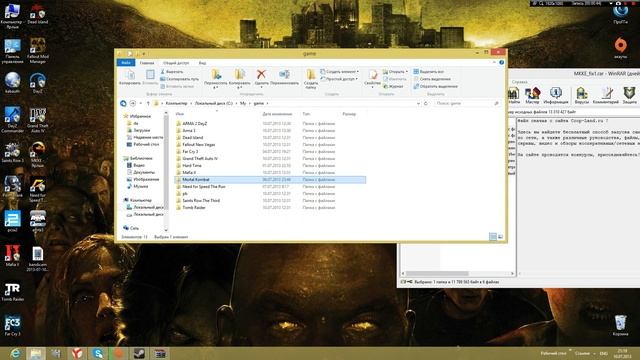Open Downloads (Загрузки) in the navigation pane
The width and height of the screenshot is (640, 360).
click(x=142, y=131)
